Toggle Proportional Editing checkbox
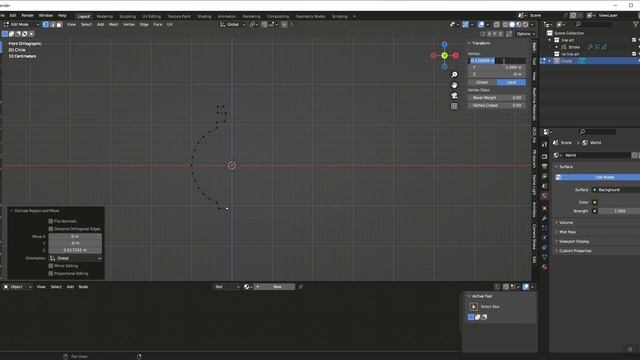The image size is (640, 360). click(x=51, y=273)
